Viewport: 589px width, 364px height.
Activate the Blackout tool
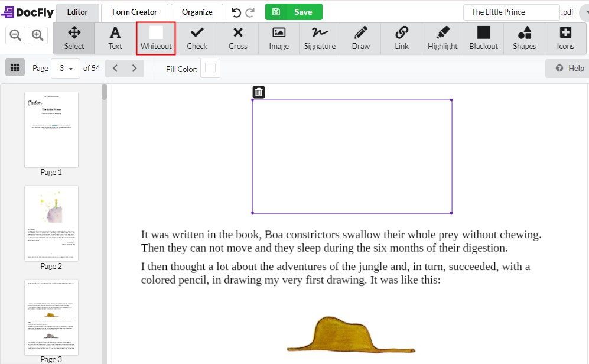pyautogui.click(x=483, y=38)
